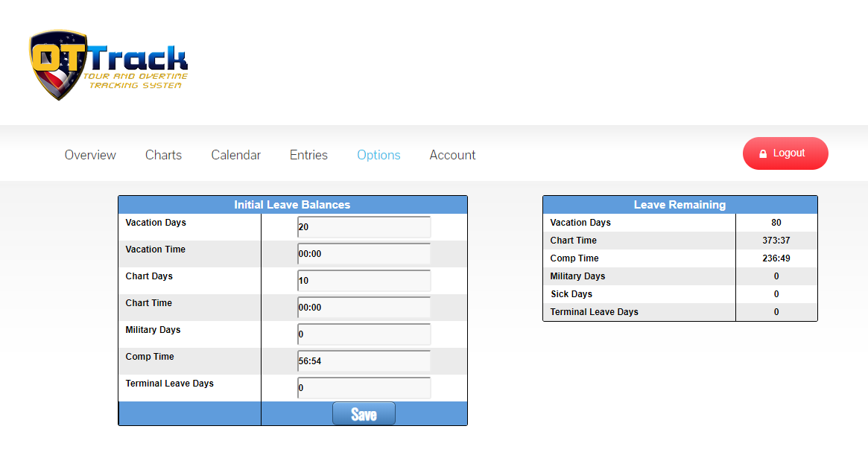Image resolution: width=868 pixels, height=464 pixels.
Task: Click the Terminal Leave Days input
Action: [x=364, y=388]
